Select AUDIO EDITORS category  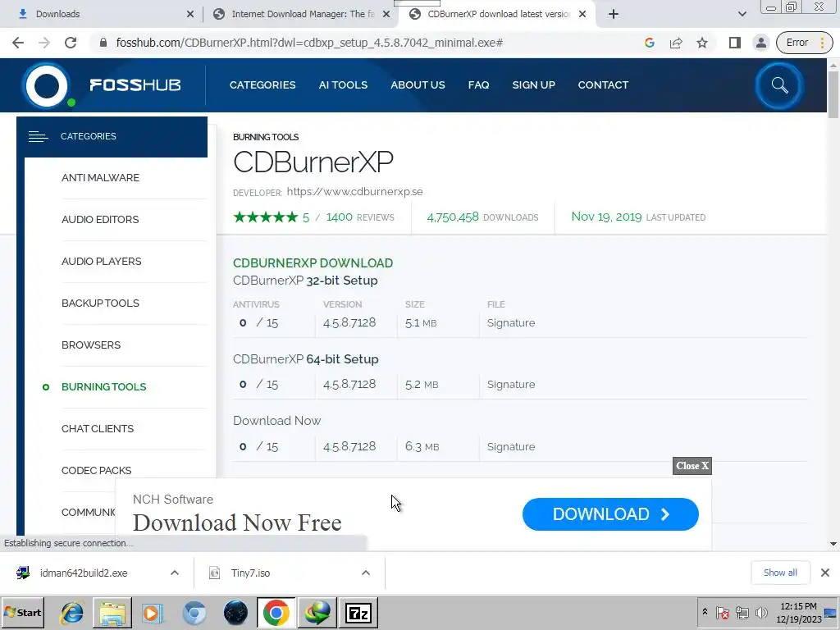(100, 220)
